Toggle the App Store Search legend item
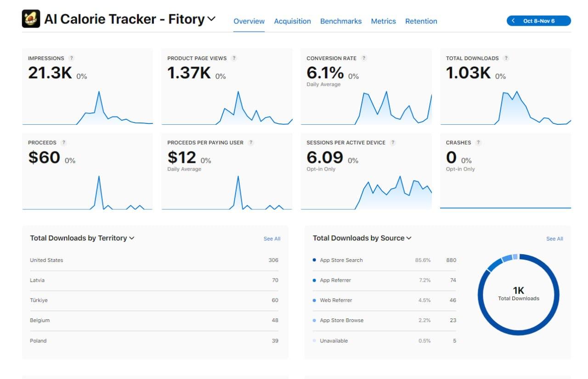588x379 pixels. 341,260
